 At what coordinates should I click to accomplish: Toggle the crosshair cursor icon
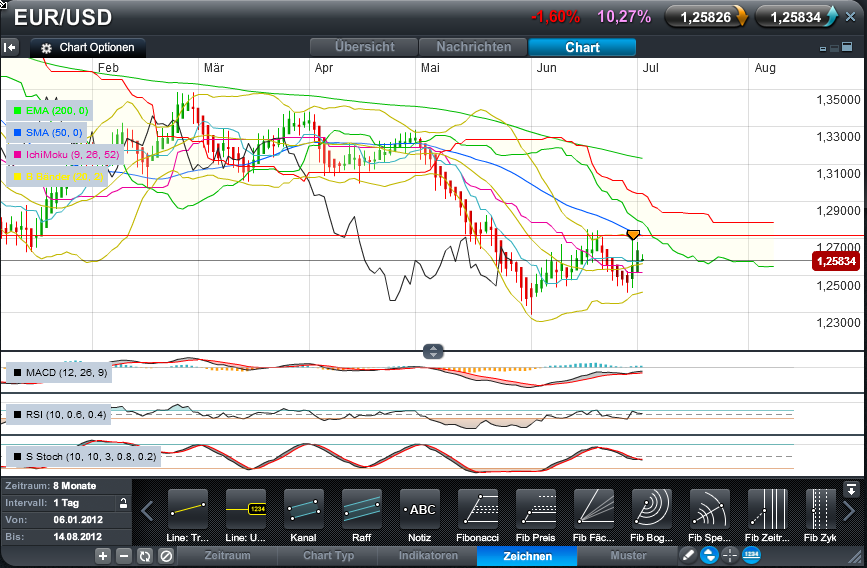pos(730,555)
